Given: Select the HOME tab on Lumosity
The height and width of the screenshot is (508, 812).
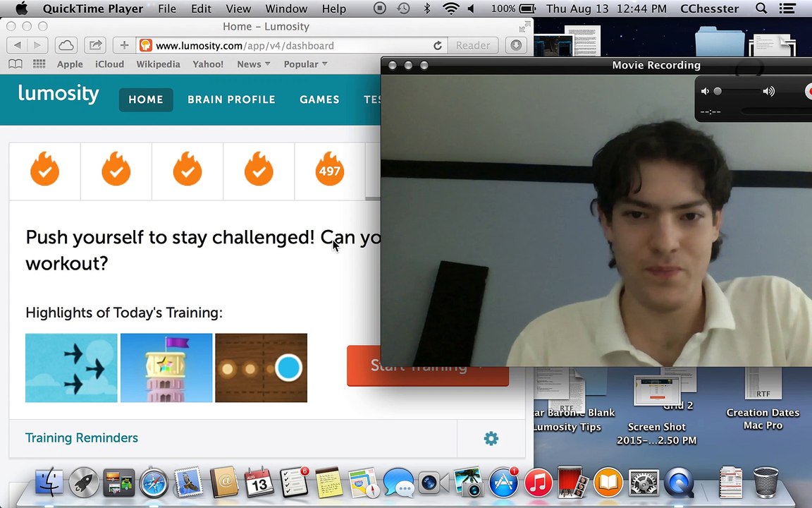Looking at the screenshot, I should pyautogui.click(x=146, y=99).
